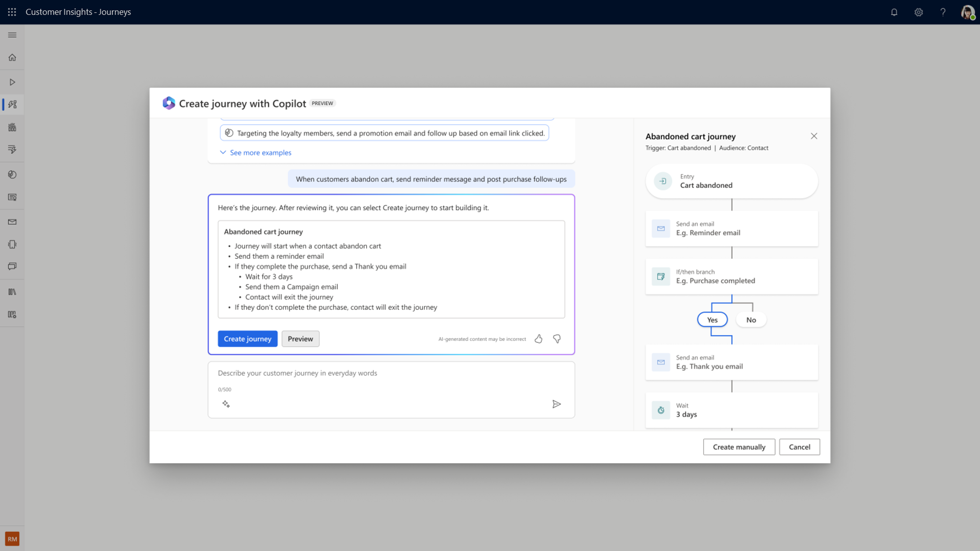Click the send prompt arrow icon
The height and width of the screenshot is (551, 980).
[557, 404]
